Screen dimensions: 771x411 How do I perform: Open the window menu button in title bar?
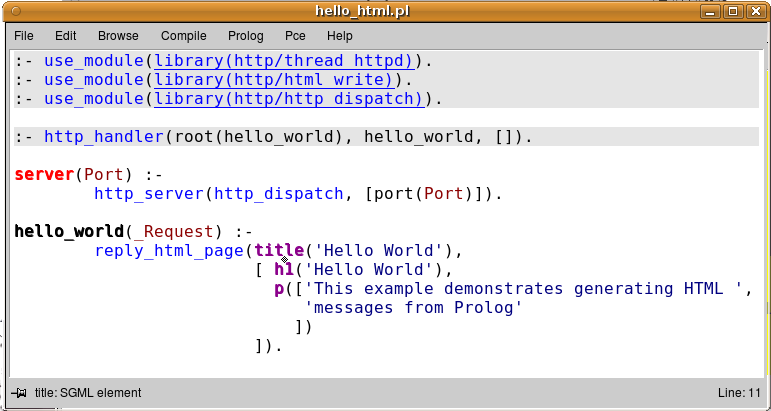13,11
